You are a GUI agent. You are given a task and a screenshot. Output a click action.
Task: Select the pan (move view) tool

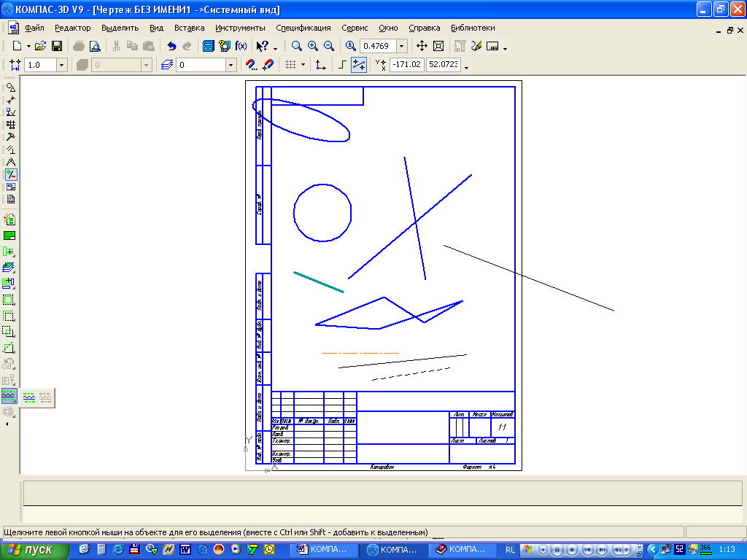click(422, 46)
